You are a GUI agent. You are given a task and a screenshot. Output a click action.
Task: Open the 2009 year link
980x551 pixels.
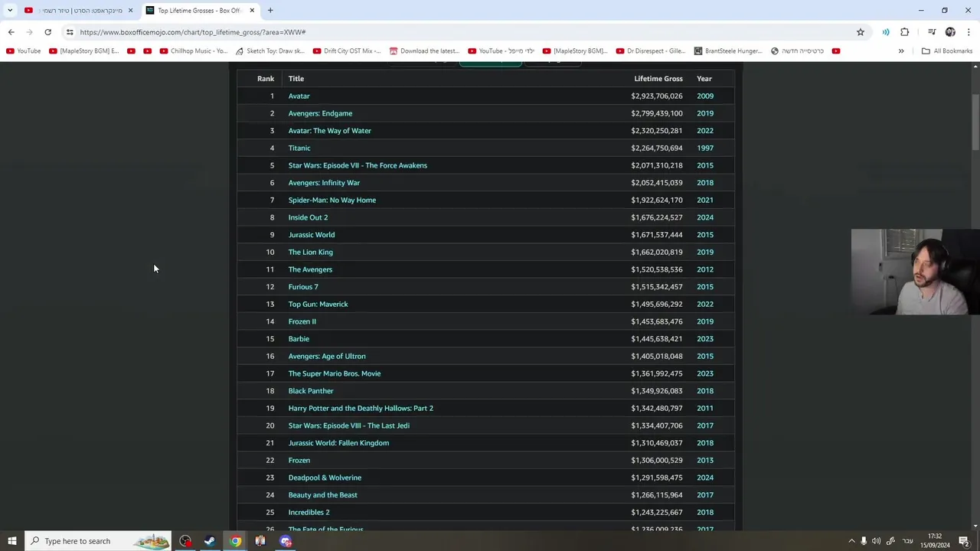coord(705,96)
